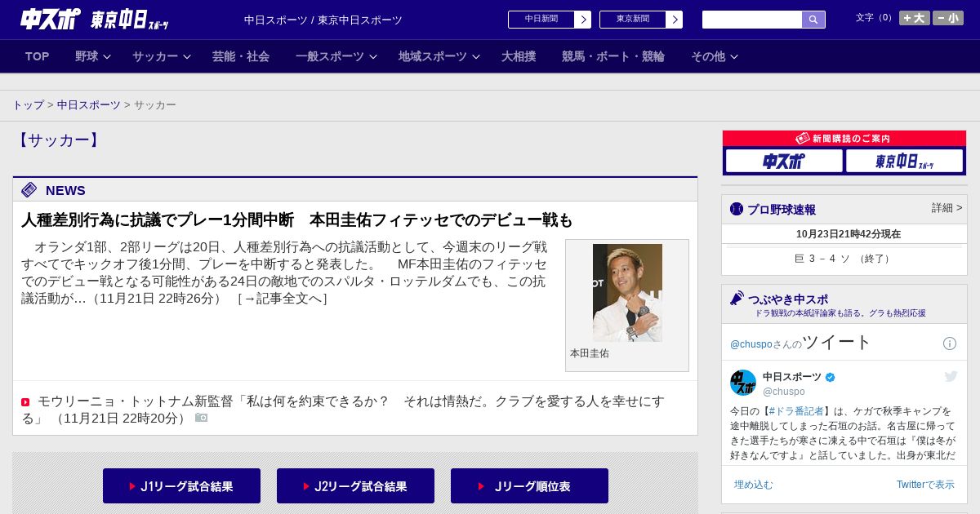Click 中スポ subscription banner button
980x514 pixels.
(x=784, y=162)
